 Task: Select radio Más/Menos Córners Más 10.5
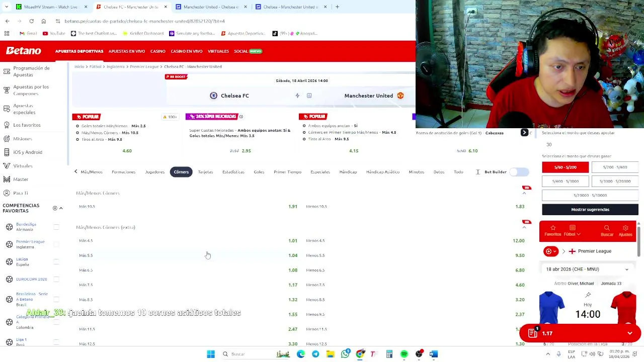point(77,133)
